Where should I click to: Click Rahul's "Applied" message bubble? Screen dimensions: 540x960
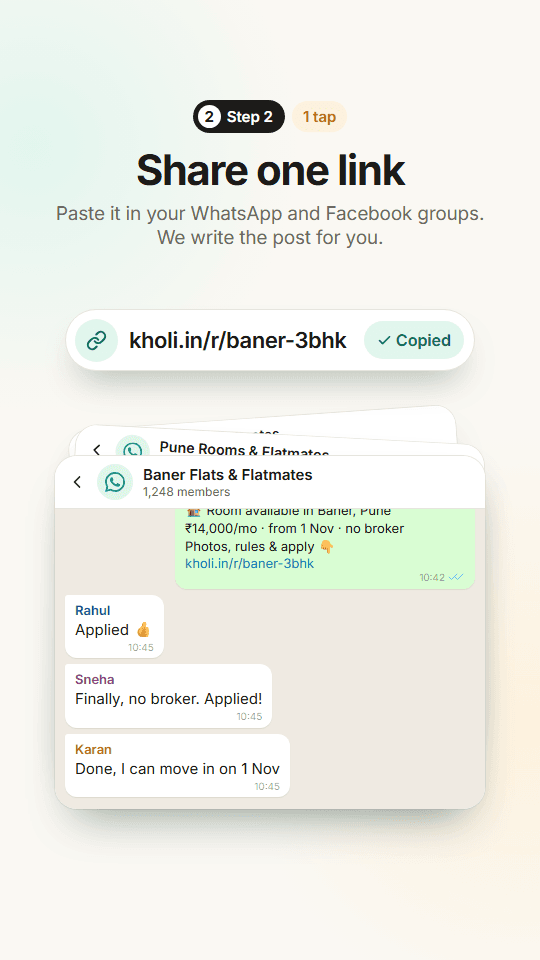(114, 626)
